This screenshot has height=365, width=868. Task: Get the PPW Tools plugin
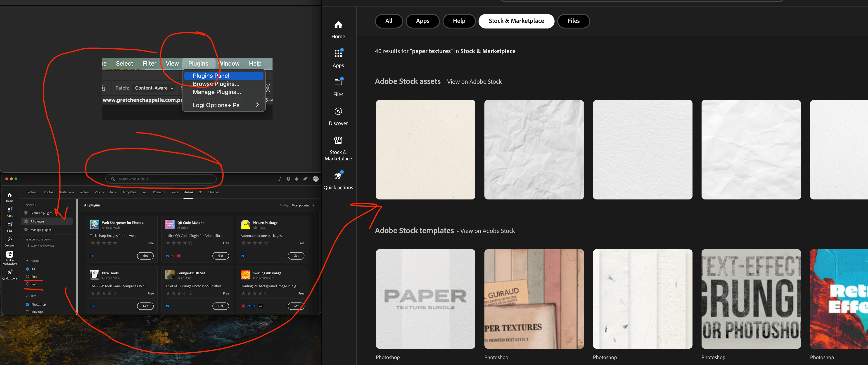(x=145, y=306)
